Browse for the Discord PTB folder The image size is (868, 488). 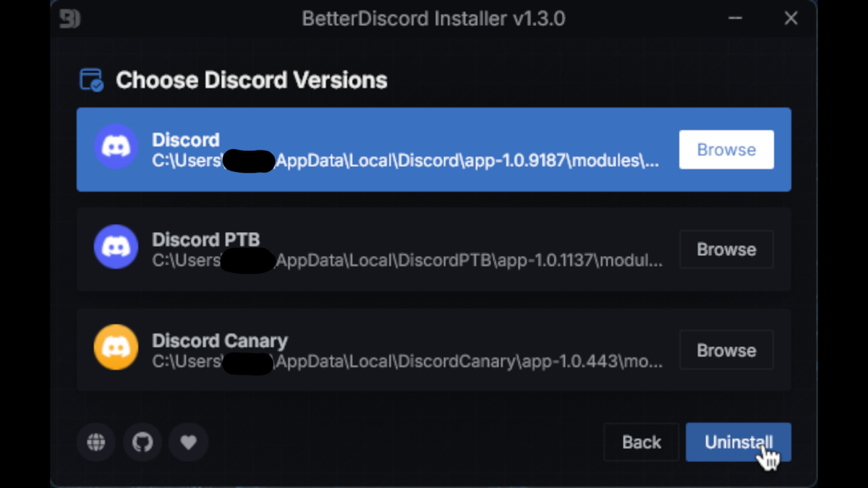(726, 249)
